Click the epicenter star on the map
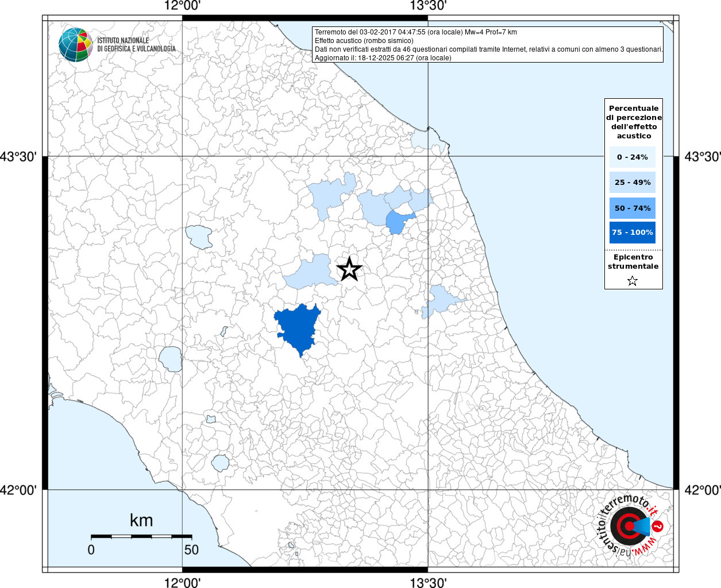The width and height of the screenshot is (721, 588). 349,269
